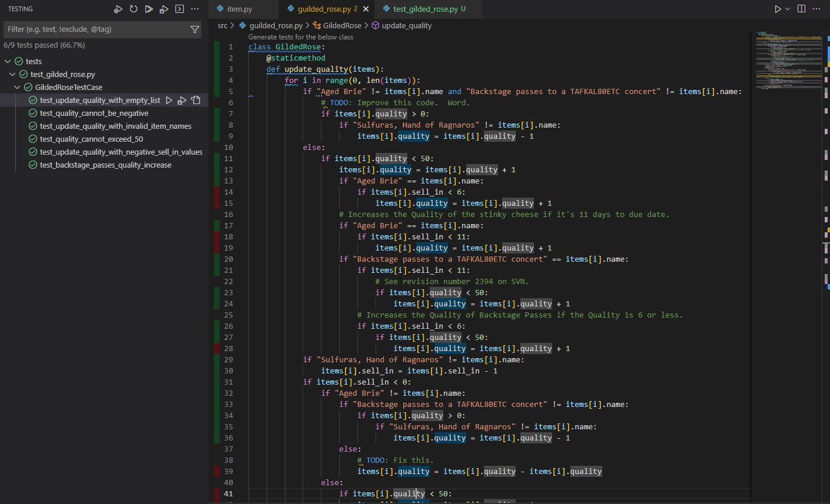Click the filter funnel icon in test filter
This screenshot has height=504, width=830.
tap(195, 29)
